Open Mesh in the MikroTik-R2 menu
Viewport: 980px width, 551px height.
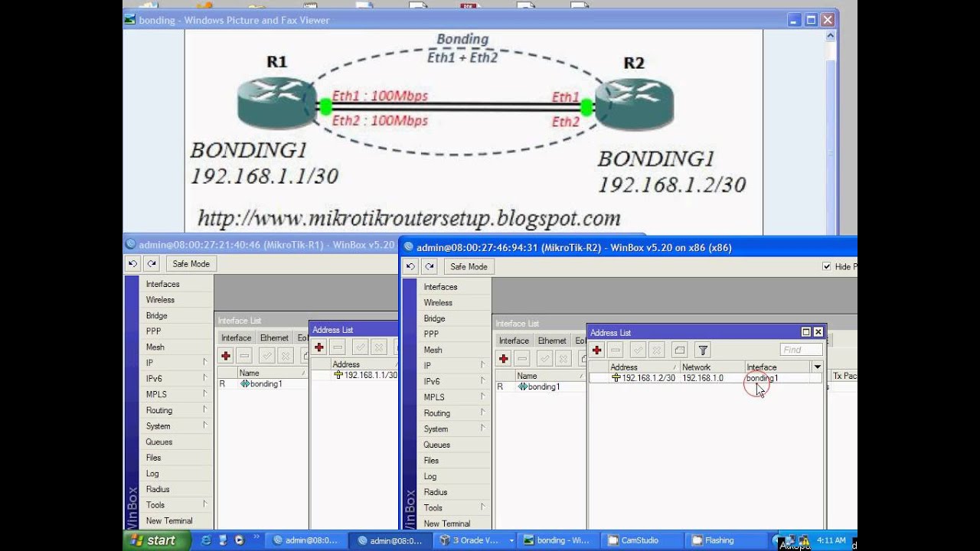click(x=433, y=350)
